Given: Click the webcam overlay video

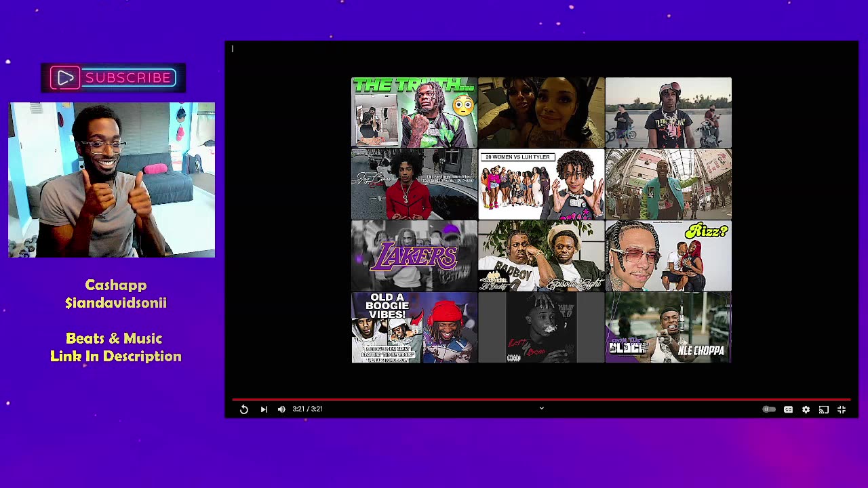Looking at the screenshot, I should [x=112, y=180].
